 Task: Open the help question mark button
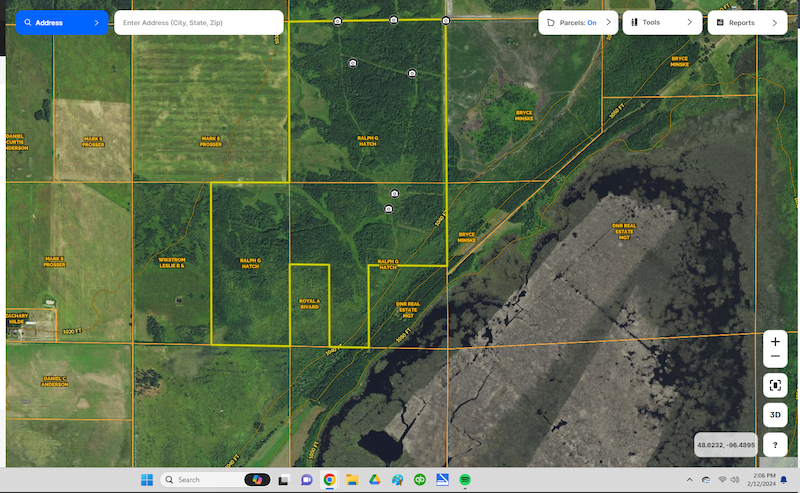pyautogui.click(x=775, y=445)
